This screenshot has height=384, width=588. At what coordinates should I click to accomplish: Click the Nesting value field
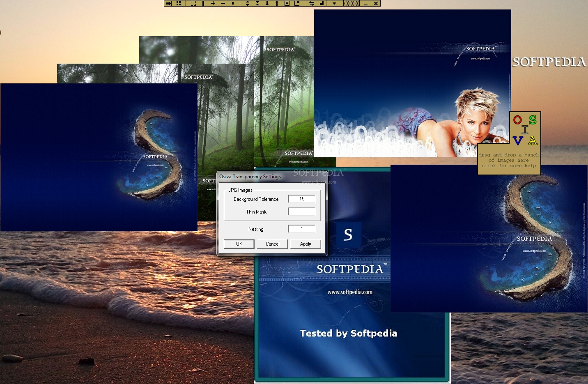click(x=302, y=229)
